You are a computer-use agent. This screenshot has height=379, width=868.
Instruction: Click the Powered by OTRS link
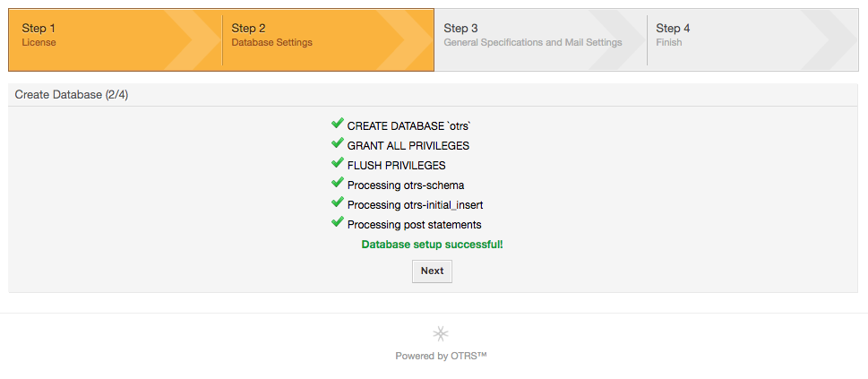(441, 357)
